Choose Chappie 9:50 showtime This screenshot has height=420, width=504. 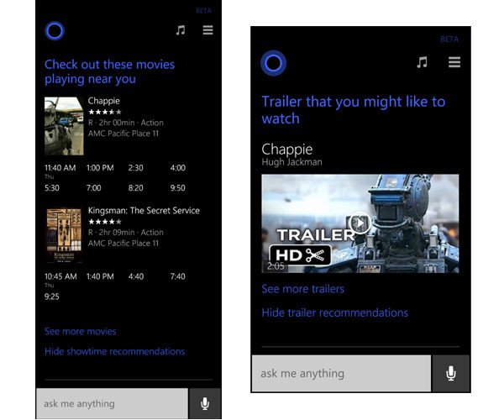178,187
